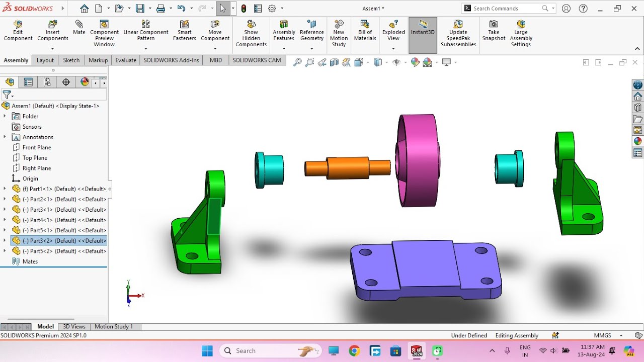Viewport: 644px width, 362px height.
Task: Toggle the Select cursor tool
Action: 223,9
